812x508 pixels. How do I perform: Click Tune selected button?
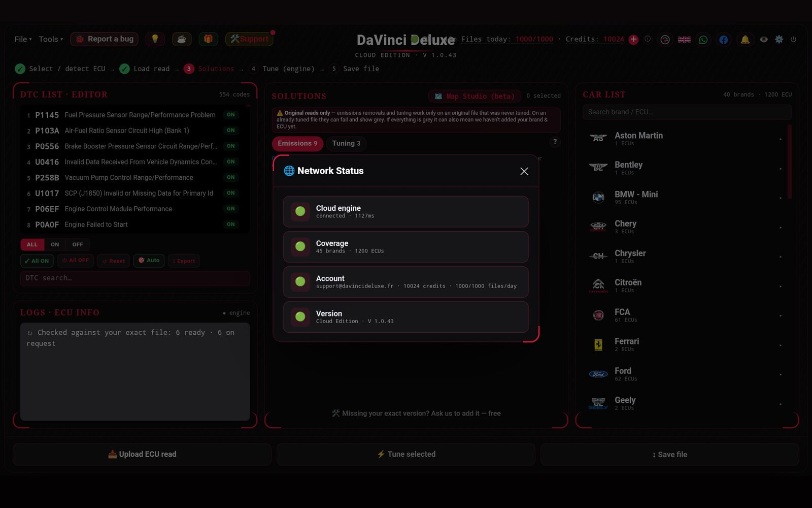pos(406,454)
